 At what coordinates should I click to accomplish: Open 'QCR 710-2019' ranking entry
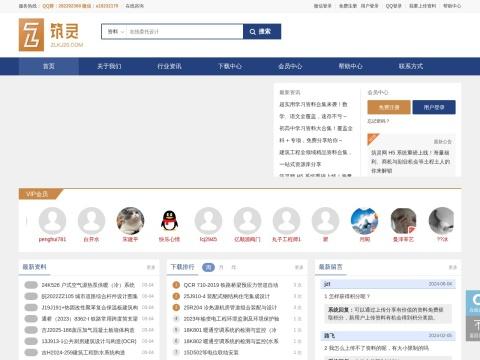pyautogui.click(x=231, y=285)
